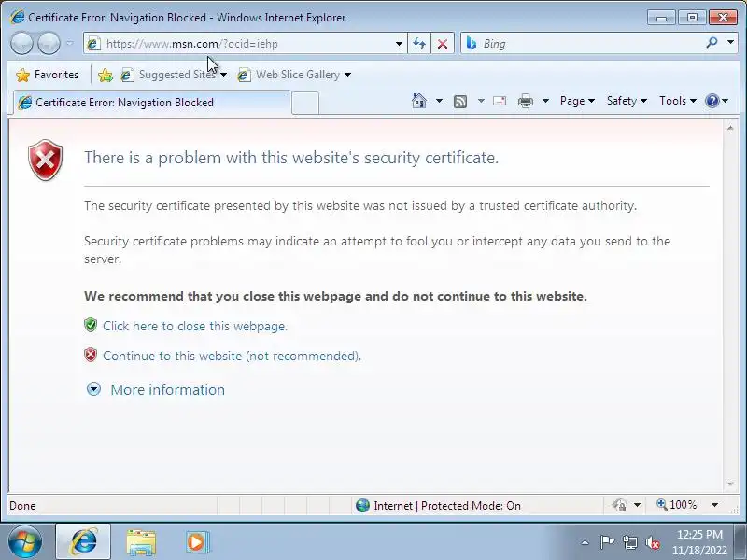
Task: Open the zoom level dropdown arrow
Action: pos(714,505)
